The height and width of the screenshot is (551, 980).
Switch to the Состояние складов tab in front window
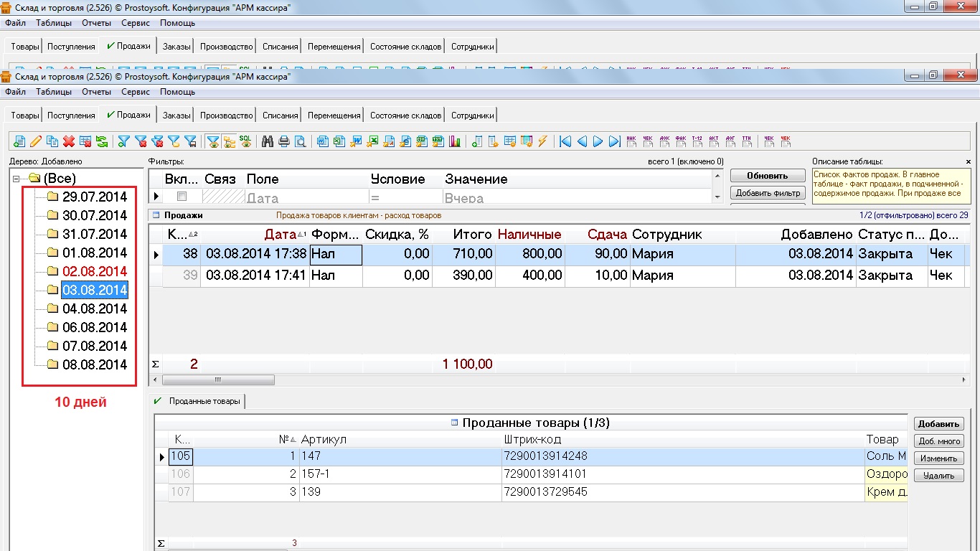tap(405, 116)
